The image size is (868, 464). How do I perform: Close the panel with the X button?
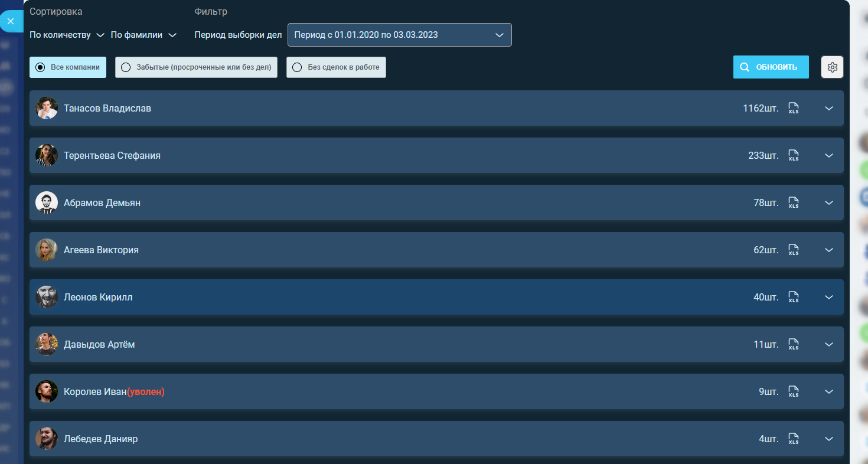tap(11, 21)
